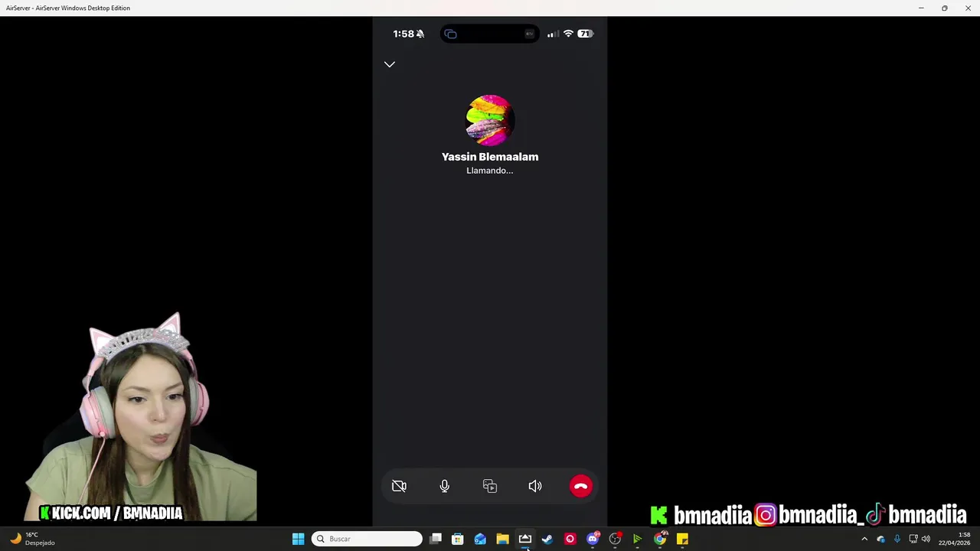Viewport: 980px width, 551px height.
Task: Restore down the AirServer window
Action: click(x=945, y=8)
